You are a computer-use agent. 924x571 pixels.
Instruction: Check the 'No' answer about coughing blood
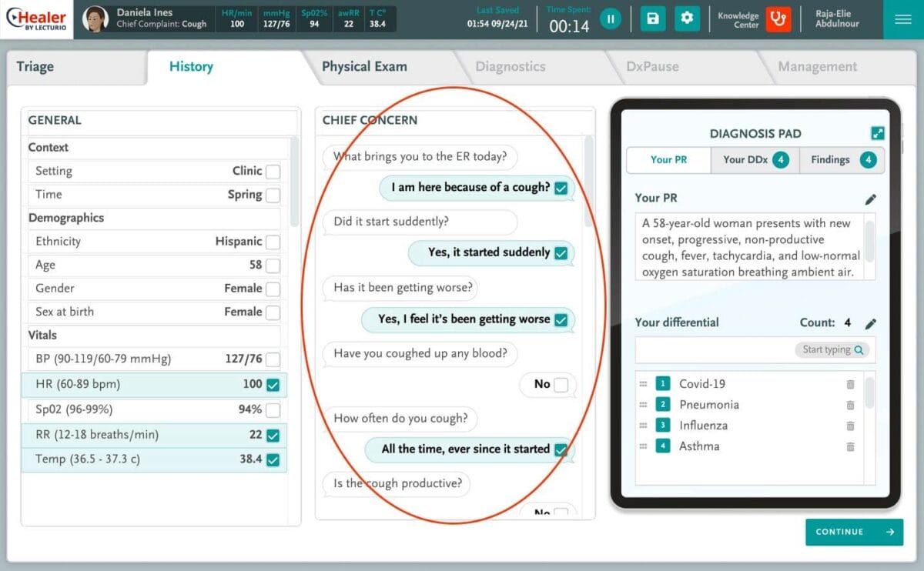click(563, 385)
